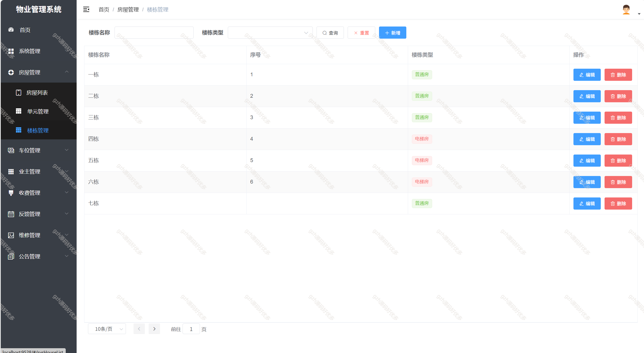
Task: Open the 楼栋类型 dropdown filter
Action: tap(270, 33)
